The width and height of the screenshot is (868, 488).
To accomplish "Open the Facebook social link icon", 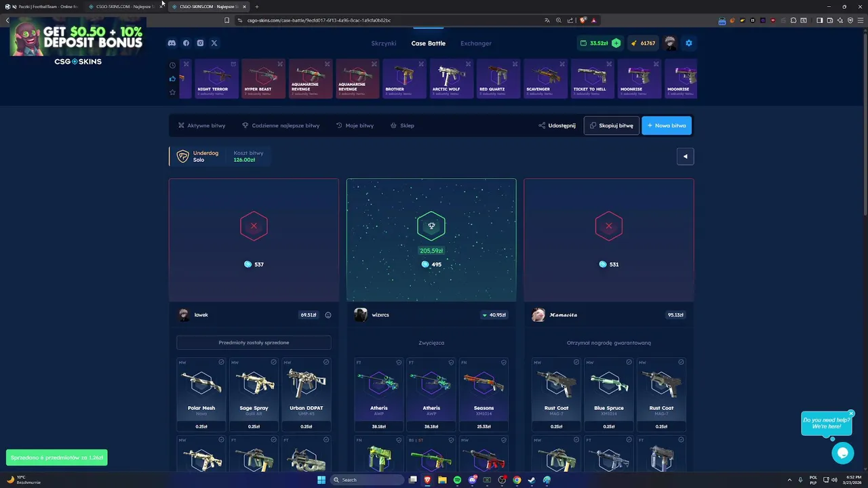I will pos(186,43).
